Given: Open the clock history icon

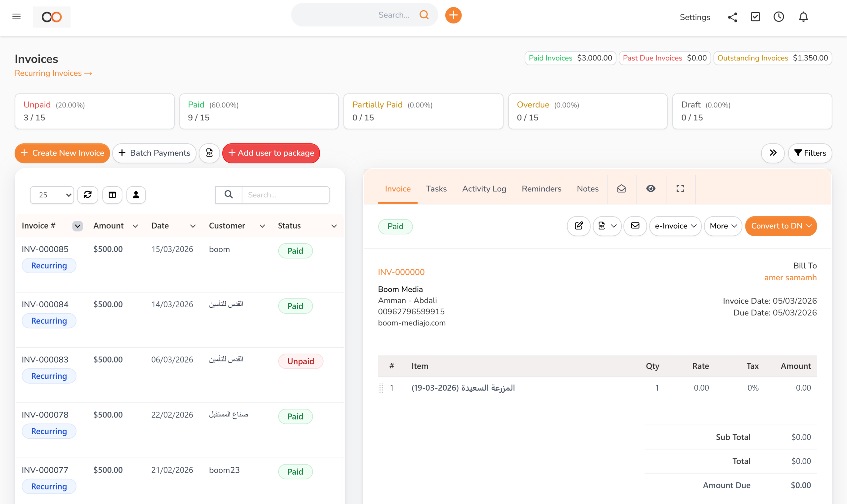Looking at the screenshot, I should [779, 17].
